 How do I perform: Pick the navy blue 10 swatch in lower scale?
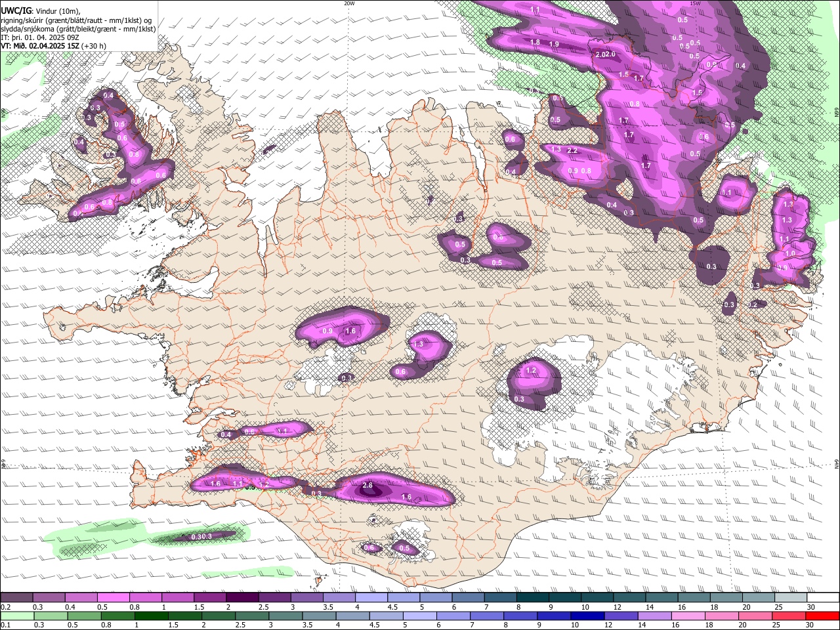coord(588,616)
